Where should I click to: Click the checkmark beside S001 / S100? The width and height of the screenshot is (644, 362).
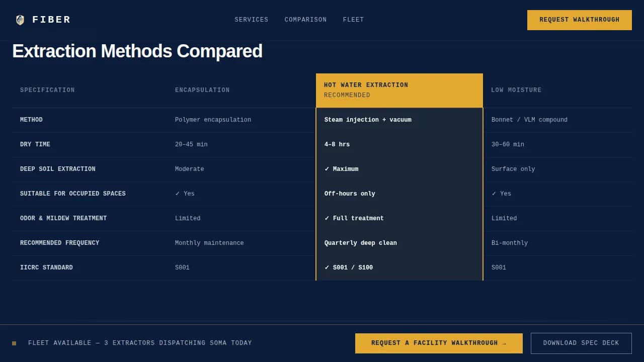327,268
